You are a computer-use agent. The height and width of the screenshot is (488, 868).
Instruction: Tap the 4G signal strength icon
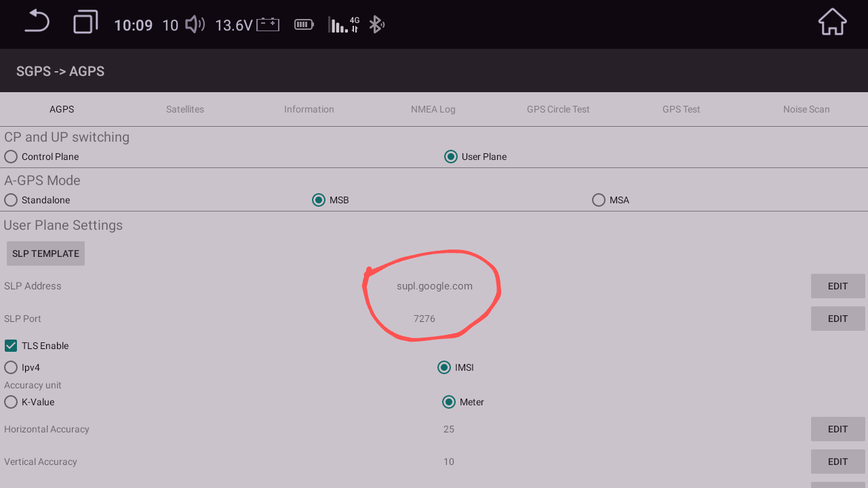click(344, 25)
